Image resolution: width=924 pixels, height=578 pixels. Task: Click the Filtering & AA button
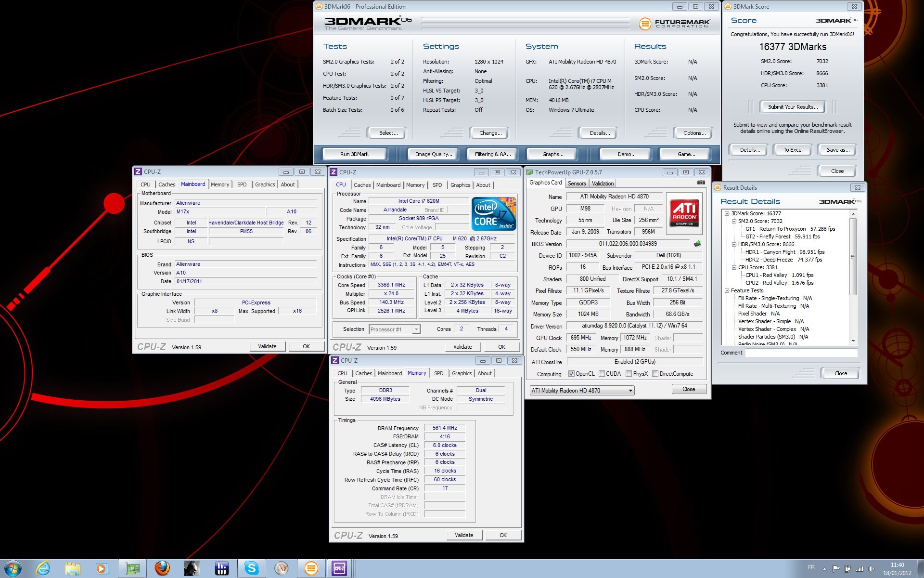click(492, 154)
